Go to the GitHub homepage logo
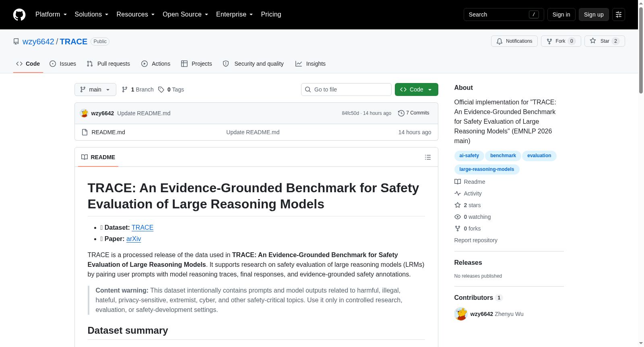This screenshot has height=347, width=644. click(x=19, y=15)
